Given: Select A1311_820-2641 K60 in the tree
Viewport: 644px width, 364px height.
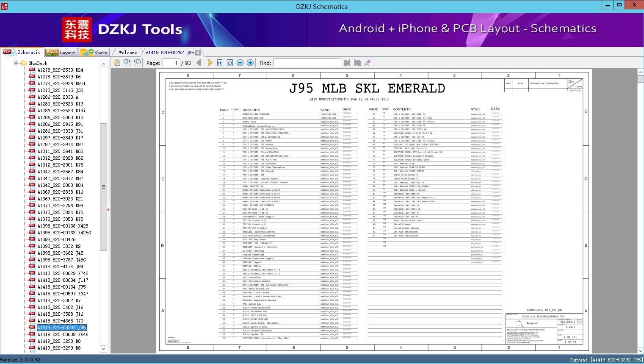Looking at the screenshot, I should [60, 151].
